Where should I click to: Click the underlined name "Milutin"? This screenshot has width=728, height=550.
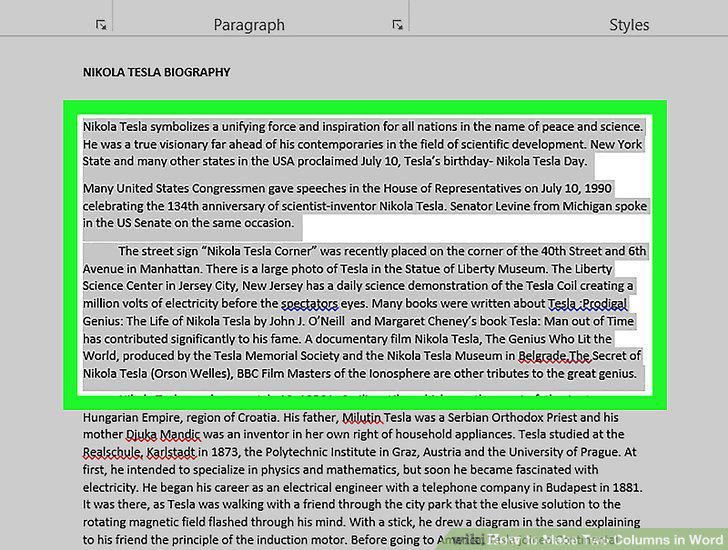click(x=362, y=417)
